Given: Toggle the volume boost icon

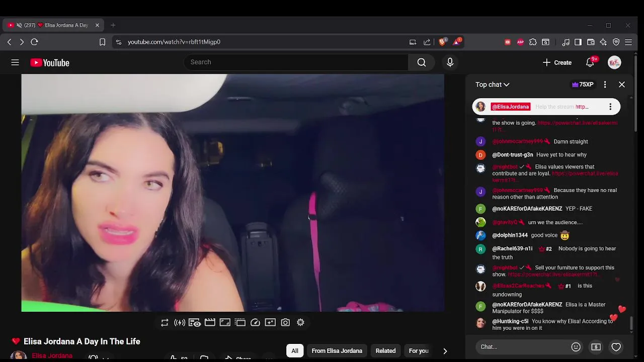Looking at the screenshot, I should pos(180,323).
